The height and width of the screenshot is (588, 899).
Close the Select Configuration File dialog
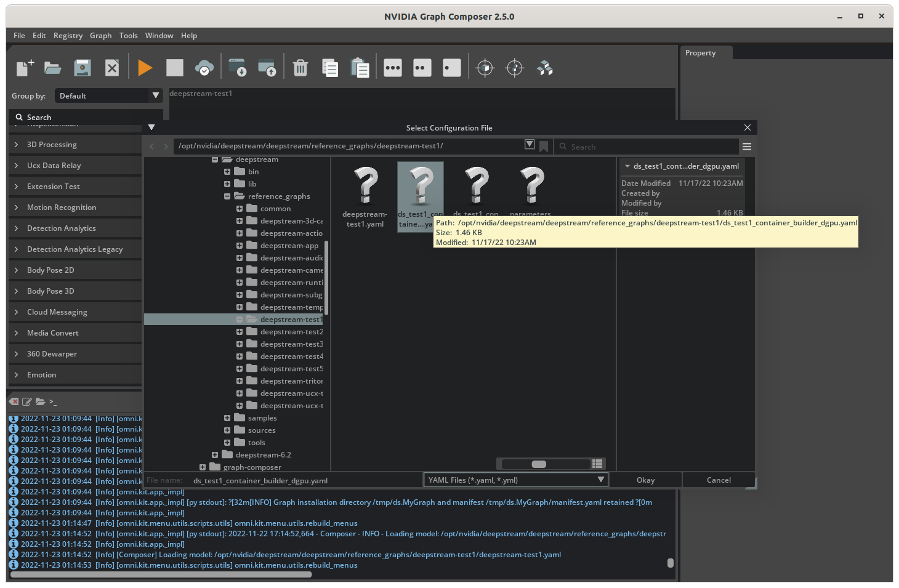pos(748,127)
